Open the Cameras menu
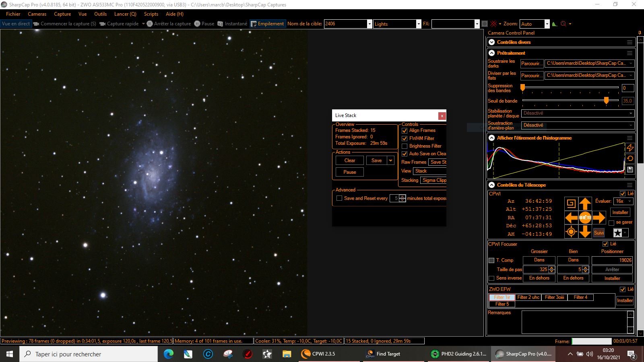The width and height of the screenshot is (644, 362). (37, 14)
